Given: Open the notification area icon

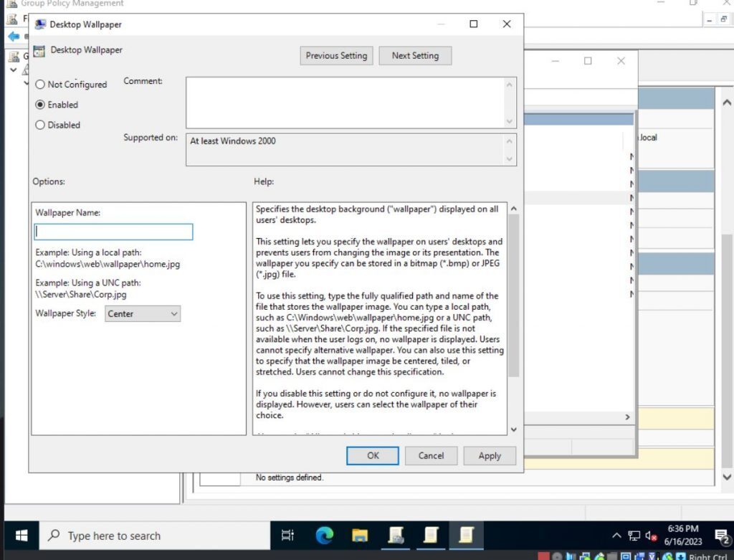Looking at the screenshot, I should point(720,535).
